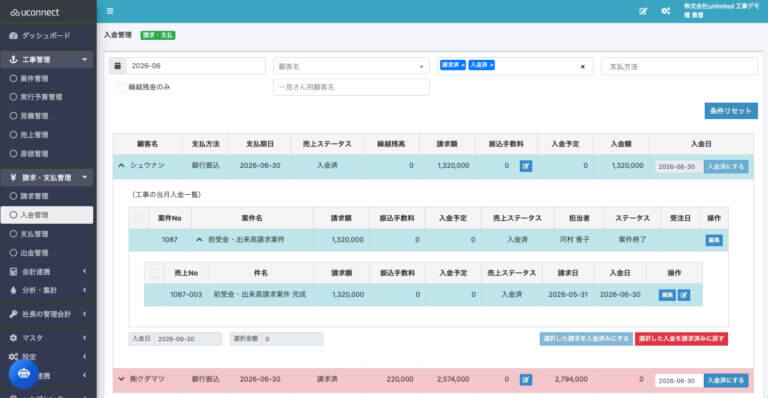Open the chatbot assistant round icon
This screenshot has height=398, width=768.
[24, 374]
